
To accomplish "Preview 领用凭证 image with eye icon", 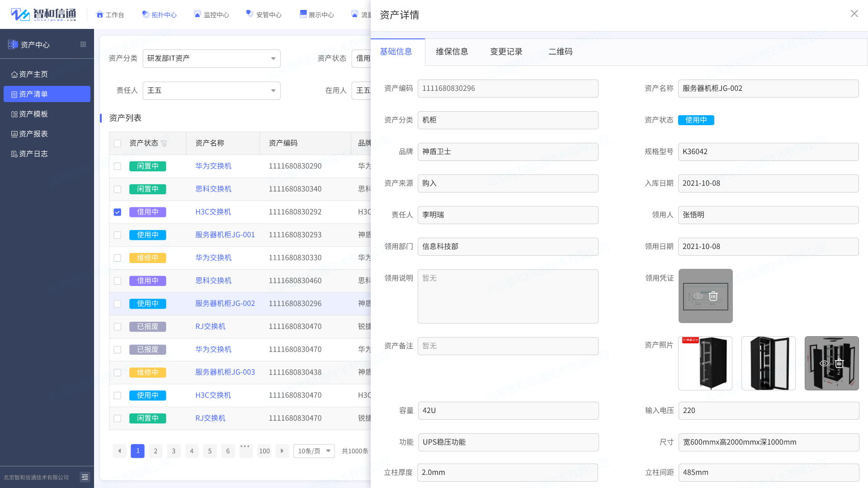I will (x=698, y=296).
